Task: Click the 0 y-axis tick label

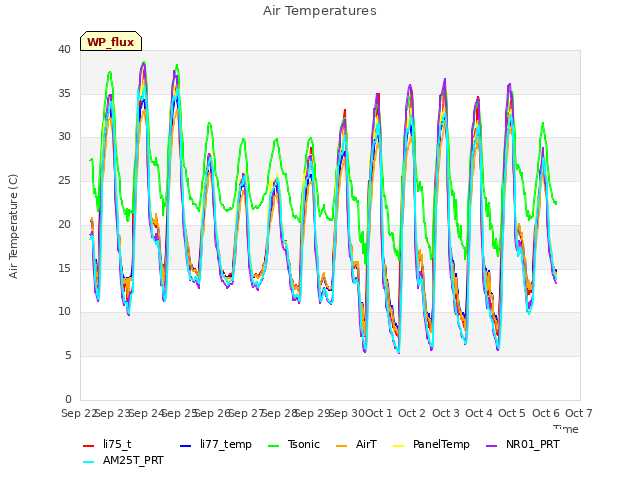Action: (x=68, y=399)
